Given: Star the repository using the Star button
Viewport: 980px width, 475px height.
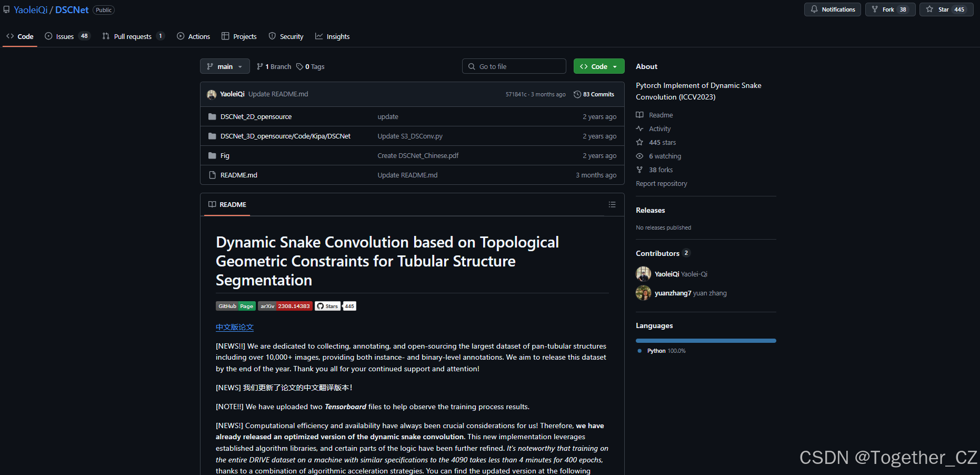Looking at the screenshot, I should click(945, 9).
